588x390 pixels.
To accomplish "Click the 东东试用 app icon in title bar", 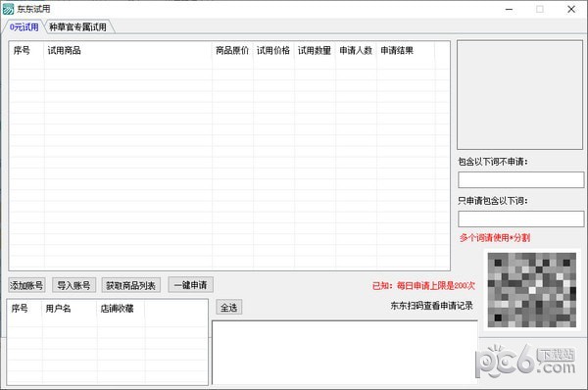I will coord(8,9).
